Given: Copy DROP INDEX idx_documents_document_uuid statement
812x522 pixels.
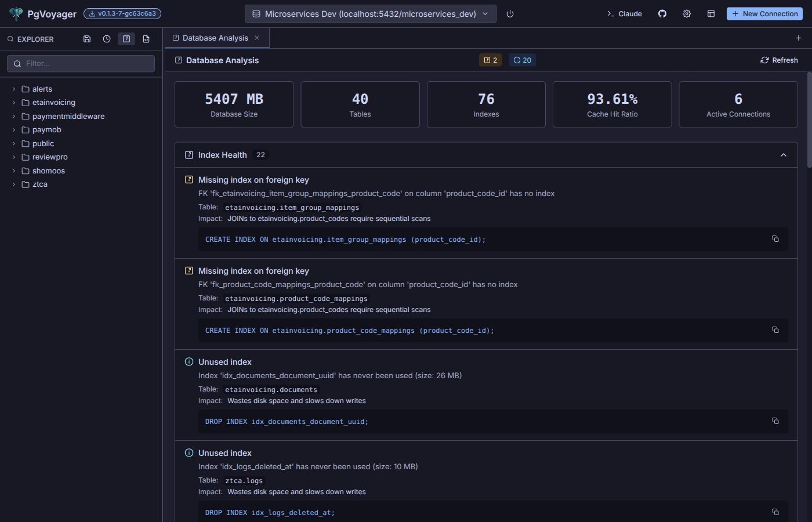Looking at the screenshot, I should pyautogui.click(x=775, y=421).
